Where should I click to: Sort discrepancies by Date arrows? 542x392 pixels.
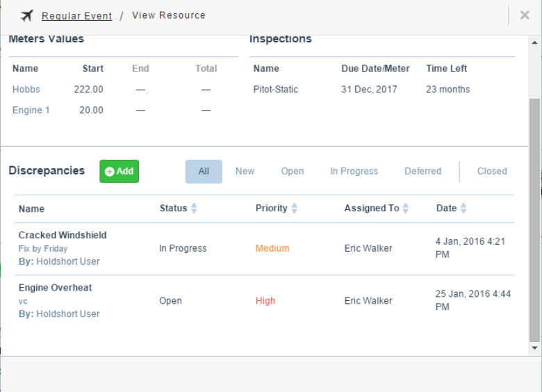click(463, 208)
